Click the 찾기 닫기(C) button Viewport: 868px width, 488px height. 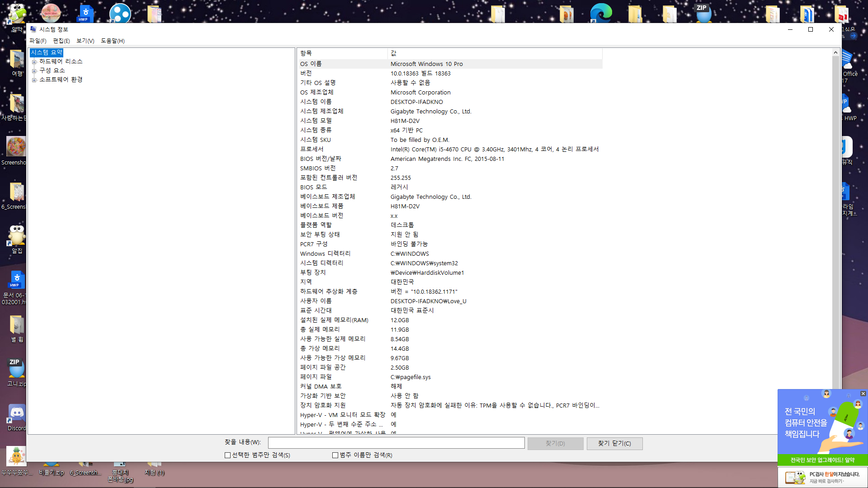tap(614, 444)
